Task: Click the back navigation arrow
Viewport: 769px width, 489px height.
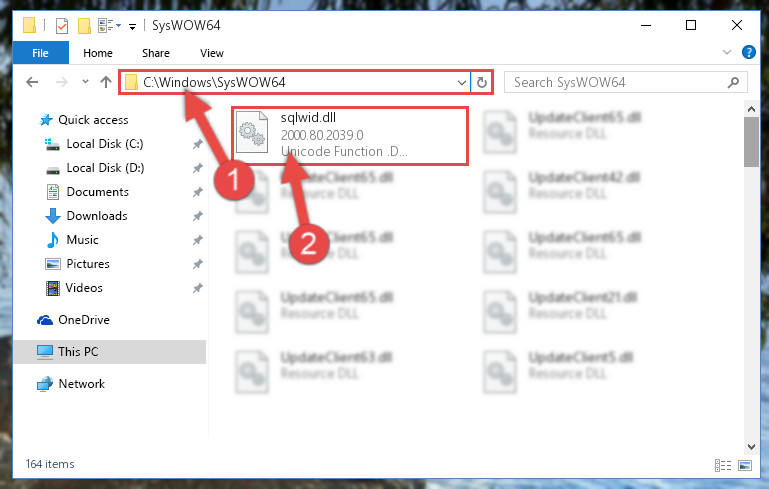Action: tap(32, 82)
